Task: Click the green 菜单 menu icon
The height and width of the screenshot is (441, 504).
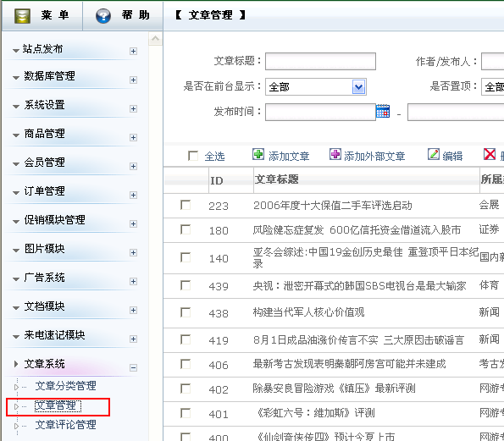Action: pyautogui.click(x=23, y=15)
